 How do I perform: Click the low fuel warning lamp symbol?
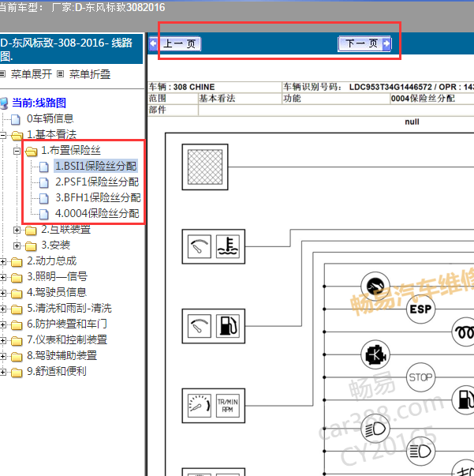(464, 400)
